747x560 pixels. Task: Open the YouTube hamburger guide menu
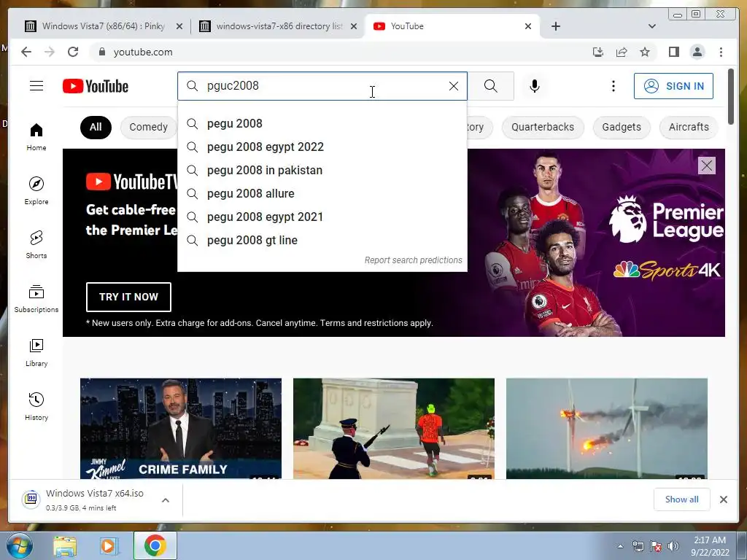pyautogui.click(x=36, y=86)
